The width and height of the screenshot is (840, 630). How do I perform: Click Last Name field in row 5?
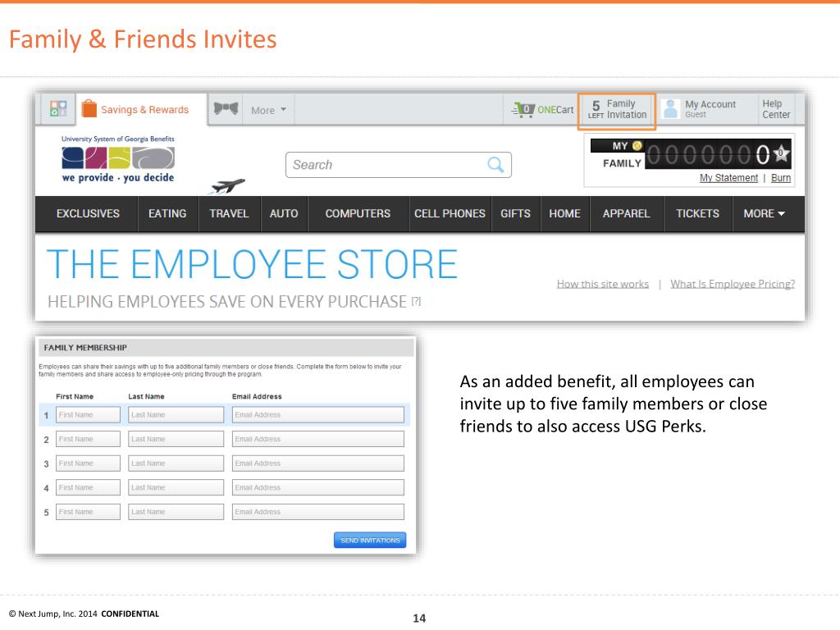[176, 512]
